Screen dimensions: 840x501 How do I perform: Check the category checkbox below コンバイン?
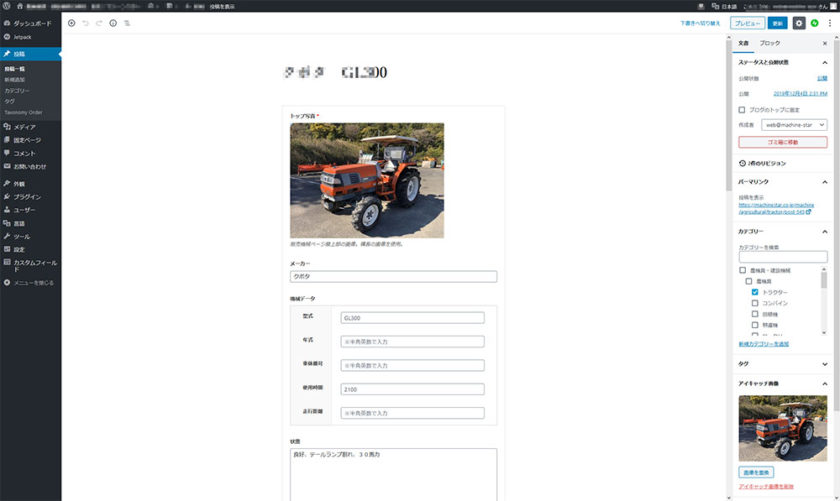coord(755,314)
